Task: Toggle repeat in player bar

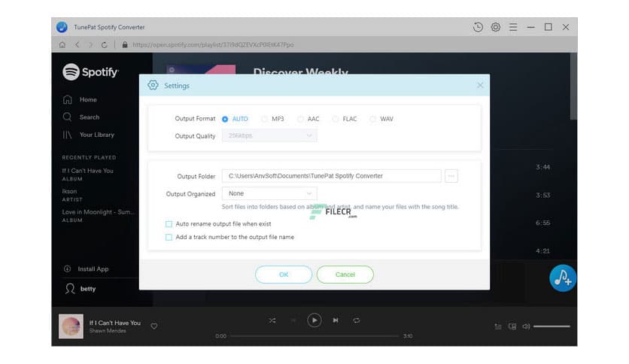Action: click(x=357, y=320)
